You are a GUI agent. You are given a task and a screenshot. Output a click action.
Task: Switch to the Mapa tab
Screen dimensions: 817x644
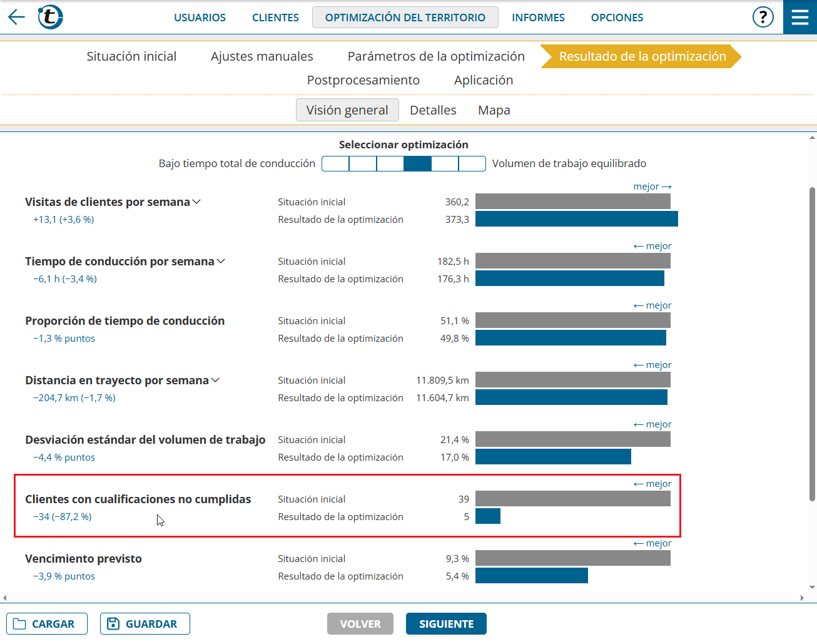pos(494,110)
